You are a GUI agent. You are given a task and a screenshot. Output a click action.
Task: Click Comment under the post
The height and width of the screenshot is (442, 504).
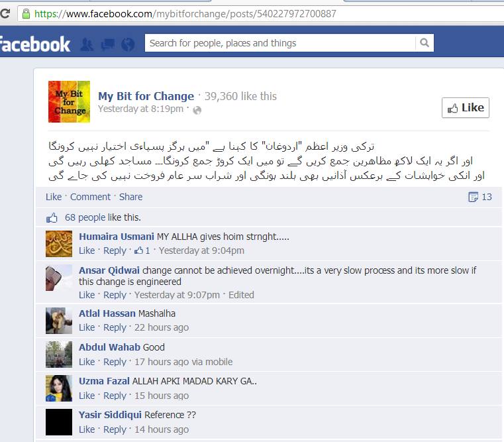(x=90, y=197)
